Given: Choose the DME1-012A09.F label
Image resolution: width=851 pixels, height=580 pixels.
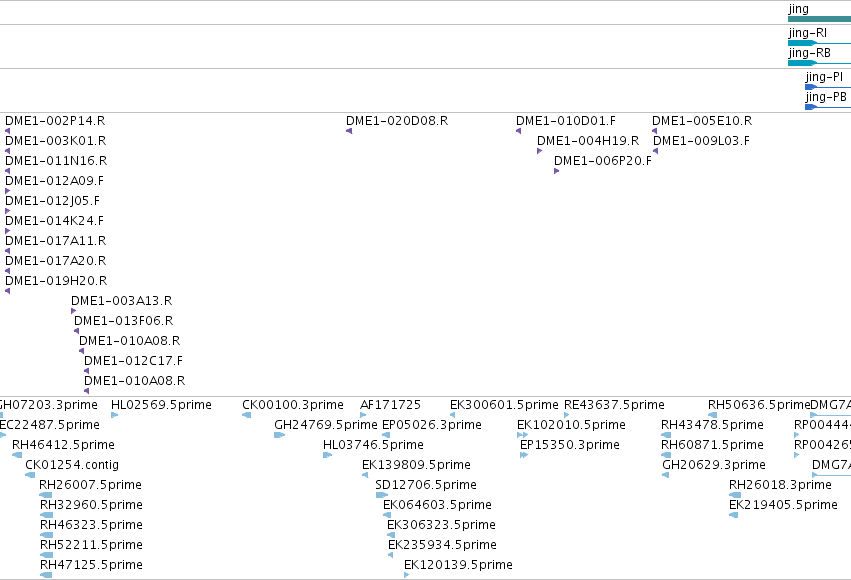Looking at the screenshot, I should (54, 181).
